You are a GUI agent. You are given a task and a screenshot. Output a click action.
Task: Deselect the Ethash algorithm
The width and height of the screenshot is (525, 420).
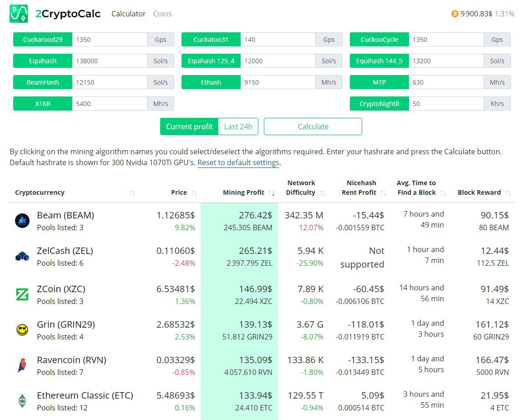(211, 82)
